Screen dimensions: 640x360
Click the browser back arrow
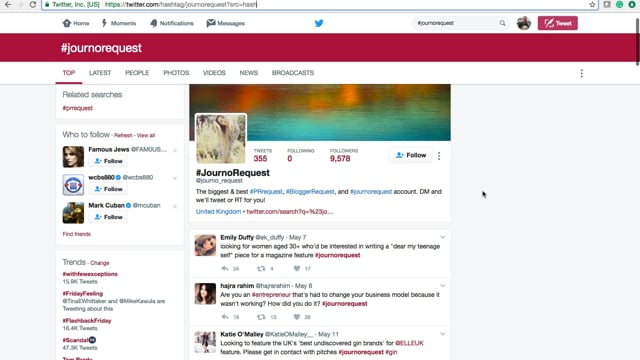click(x=8, y=4)
